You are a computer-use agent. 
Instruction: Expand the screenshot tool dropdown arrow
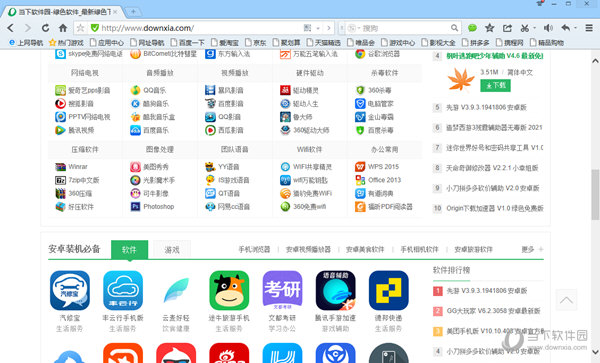(x=535, y=28)
